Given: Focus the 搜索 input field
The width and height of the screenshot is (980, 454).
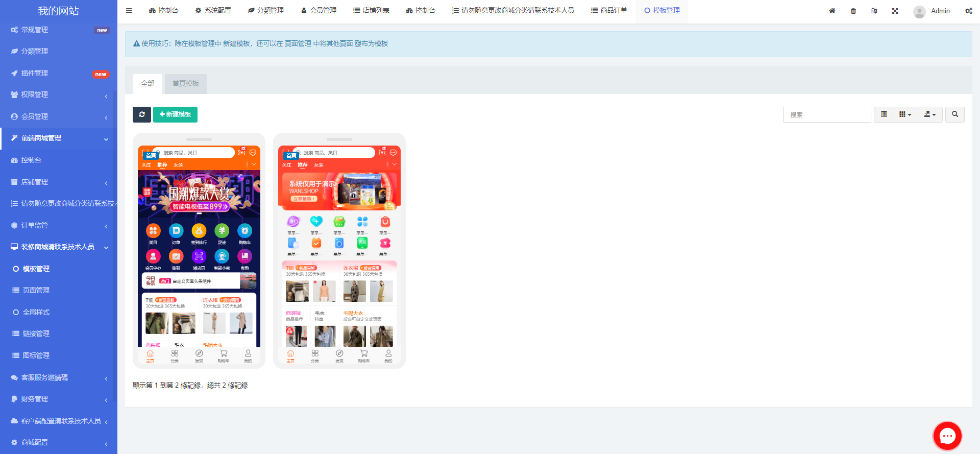Looking at the screenshot, I should (x=827, y=114).
